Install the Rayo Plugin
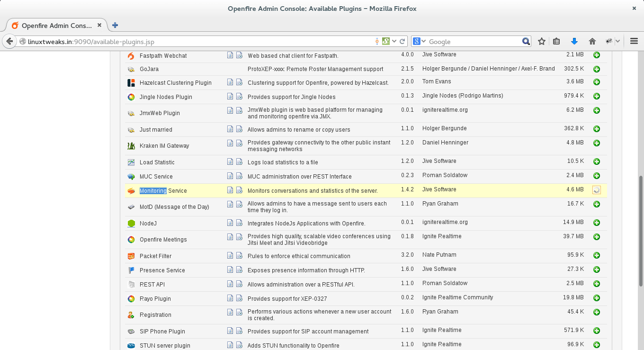The width and height of the screenshot is (644, 350). coord(597,298)
